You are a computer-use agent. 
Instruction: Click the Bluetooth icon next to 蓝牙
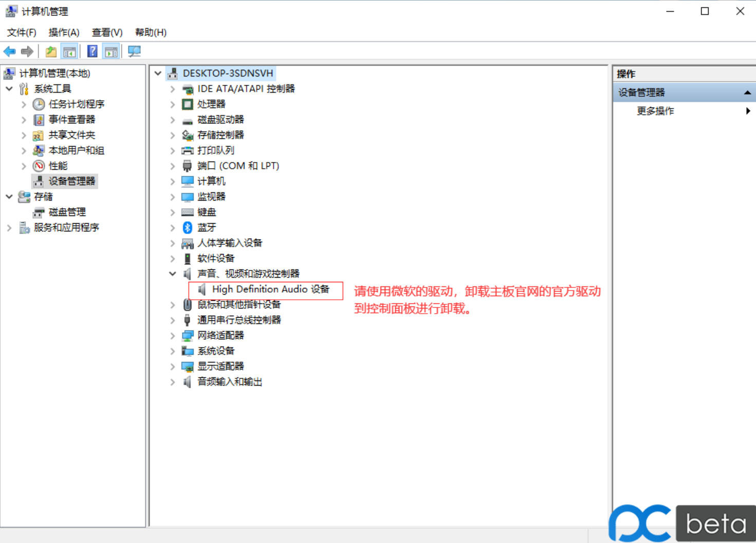tap(188, 227)
